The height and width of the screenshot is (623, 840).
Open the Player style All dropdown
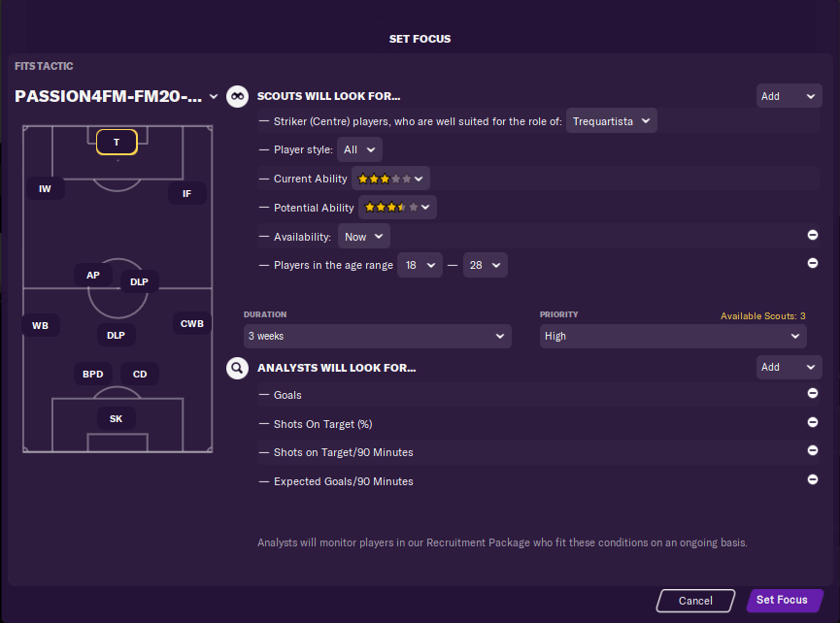(x=359, y=149)
